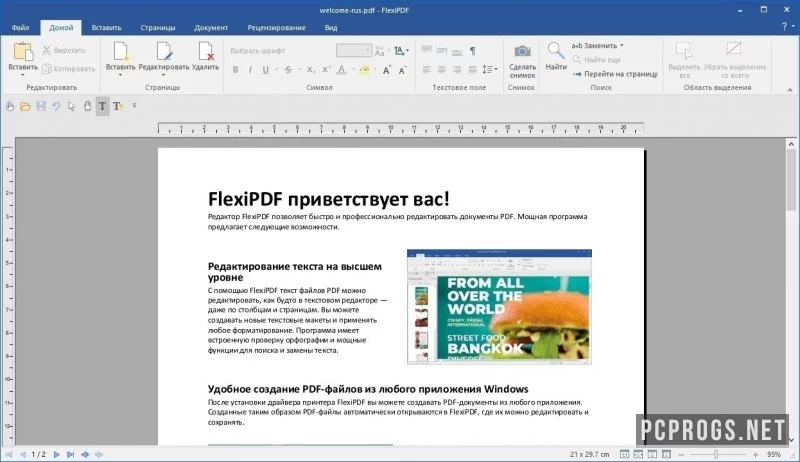The image size is (800, 462).
Task: Expand the Редактировать pages dropdown arrow
Action: 164,75
